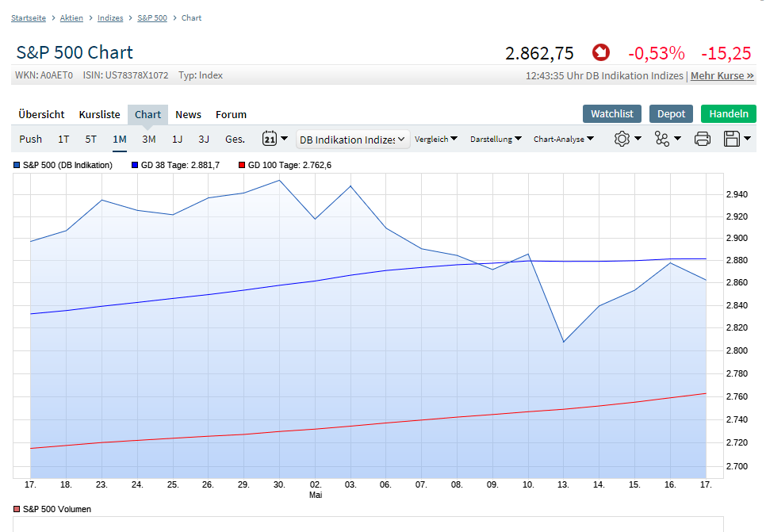Click the share chart icon
Screen dimensions: 766x532
pos(667,139)
